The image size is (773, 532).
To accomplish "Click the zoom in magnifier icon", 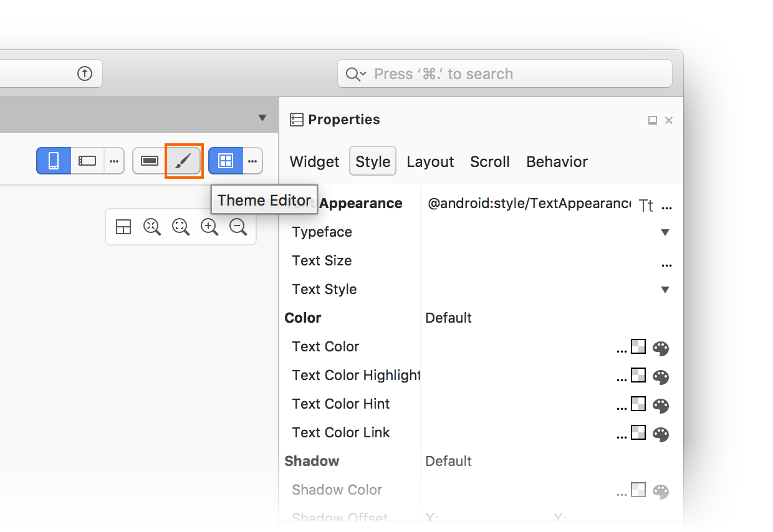I will tap(209, 227).
